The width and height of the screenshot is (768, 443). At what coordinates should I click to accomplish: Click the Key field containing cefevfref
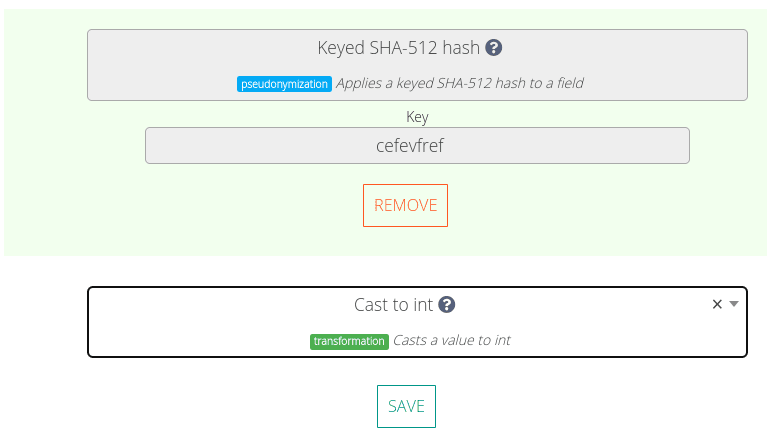(x=417, y=145)
